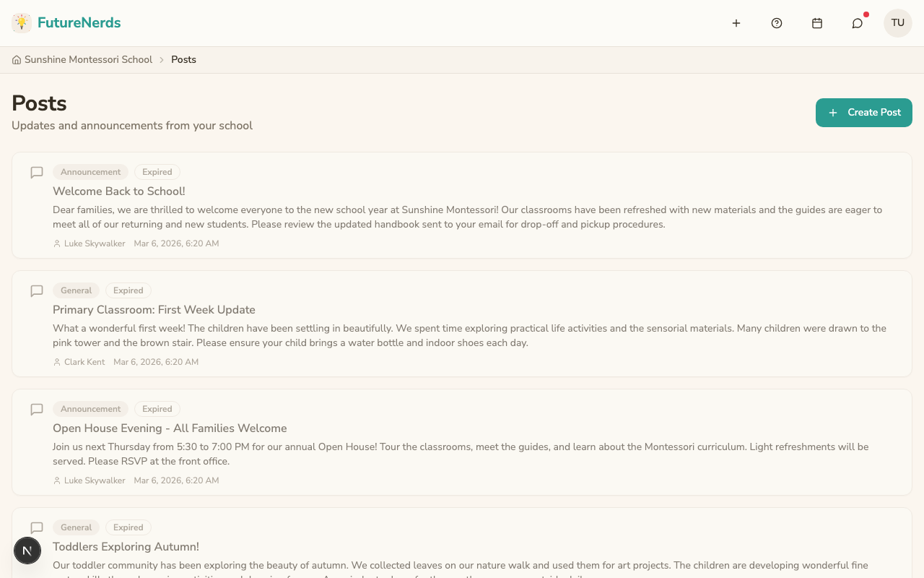
Task: Open quick create with the plus icon
Action: click(736, 22)
